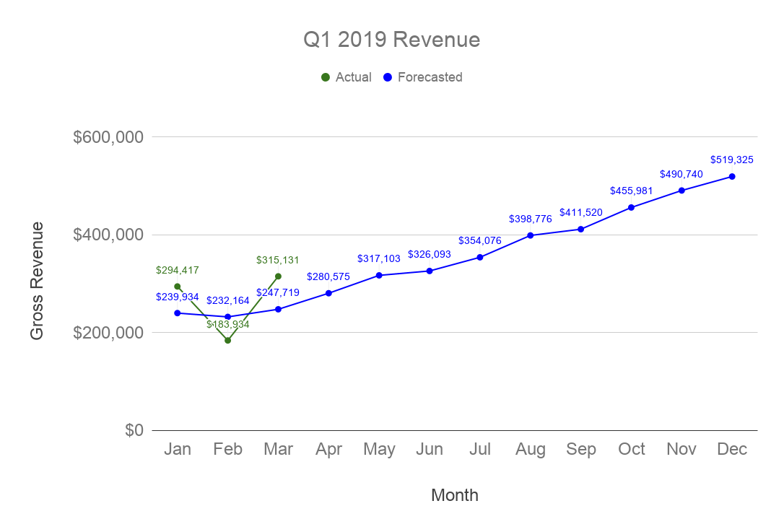Viewport: 784px width, 532px height.
Task: Select the Actual January data point $294,417
Action: (x=178, y=287)
